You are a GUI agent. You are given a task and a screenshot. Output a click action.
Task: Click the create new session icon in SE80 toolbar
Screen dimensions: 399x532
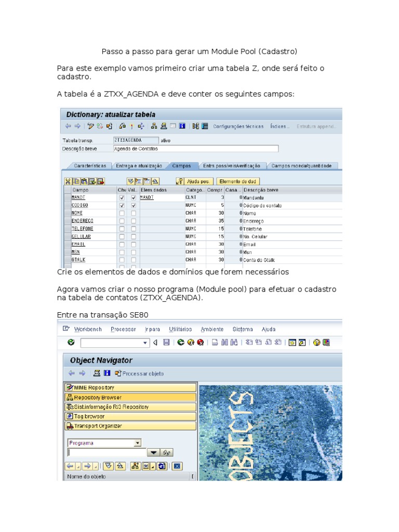pyautogui.click(x=292, y=342)
